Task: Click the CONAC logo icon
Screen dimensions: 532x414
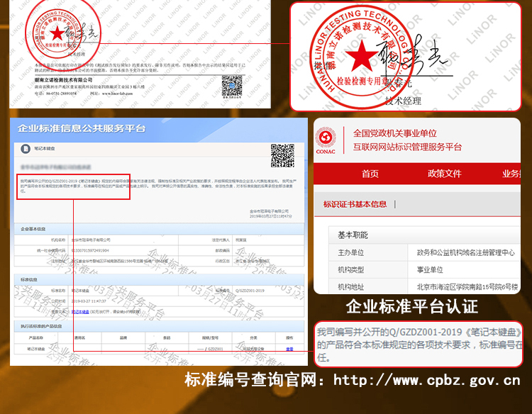Action: (x=326, y=140)
